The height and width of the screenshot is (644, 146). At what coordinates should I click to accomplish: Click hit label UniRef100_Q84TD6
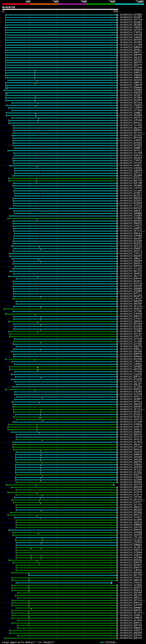tap(131, 369)
